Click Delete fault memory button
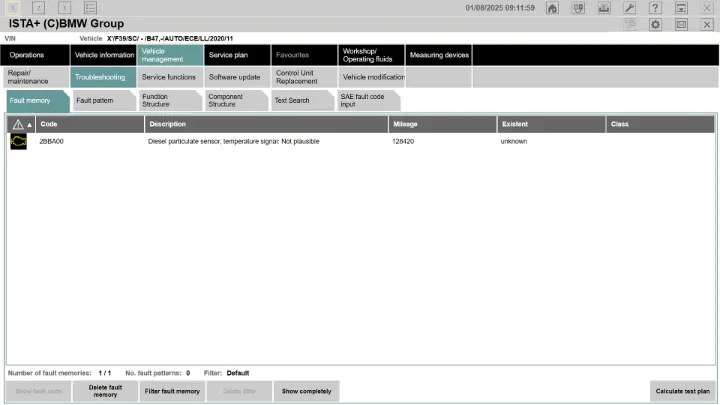Viewport: 720px width, 405px height. pyautogui.click(x=105, y=391)
